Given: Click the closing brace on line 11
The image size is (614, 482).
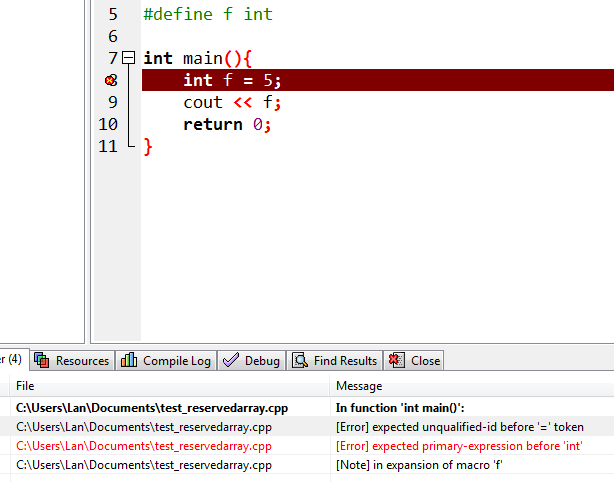Looking at the screenshot, I should [x=148, y=147].
